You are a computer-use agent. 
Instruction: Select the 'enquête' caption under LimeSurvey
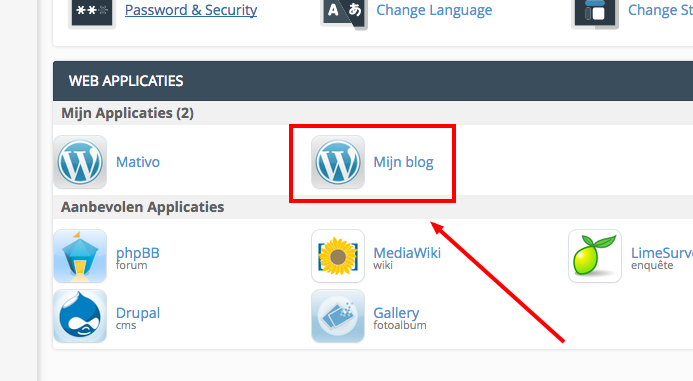click(x=652, y=265)
